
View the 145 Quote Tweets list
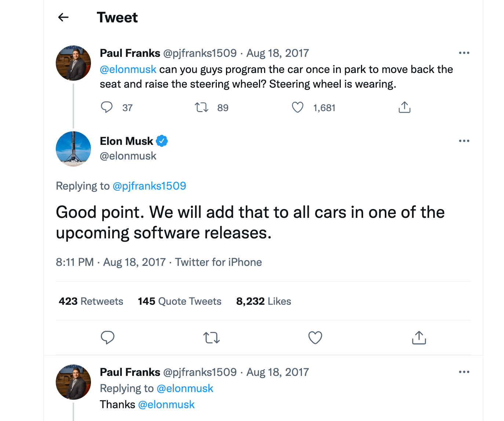(x=180, y=301)
